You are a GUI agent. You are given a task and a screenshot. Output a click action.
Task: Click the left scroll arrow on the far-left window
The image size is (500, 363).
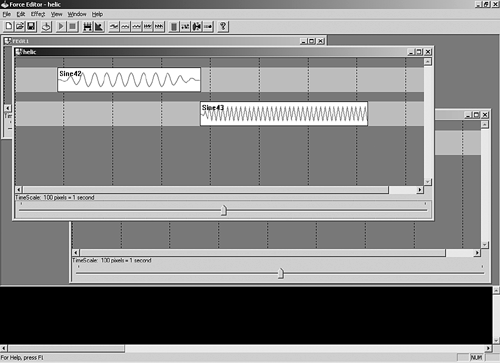(8, 108)
